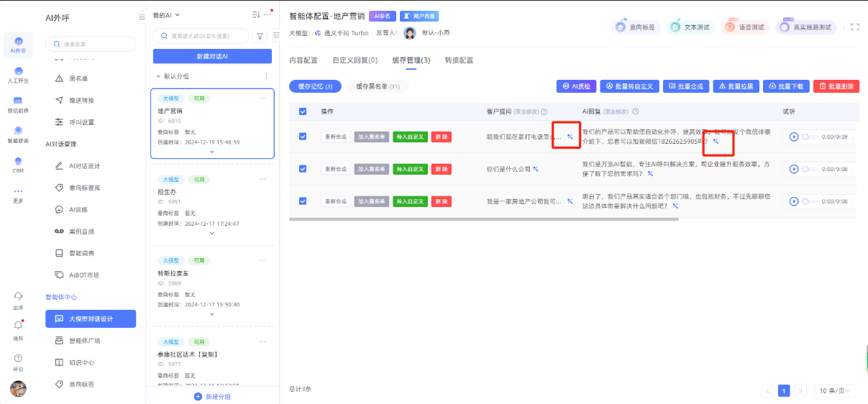Switch to the 内容配置 tab
Image resolution: width=868 pixels, height=404 pixels.
(x=303, y=60)
